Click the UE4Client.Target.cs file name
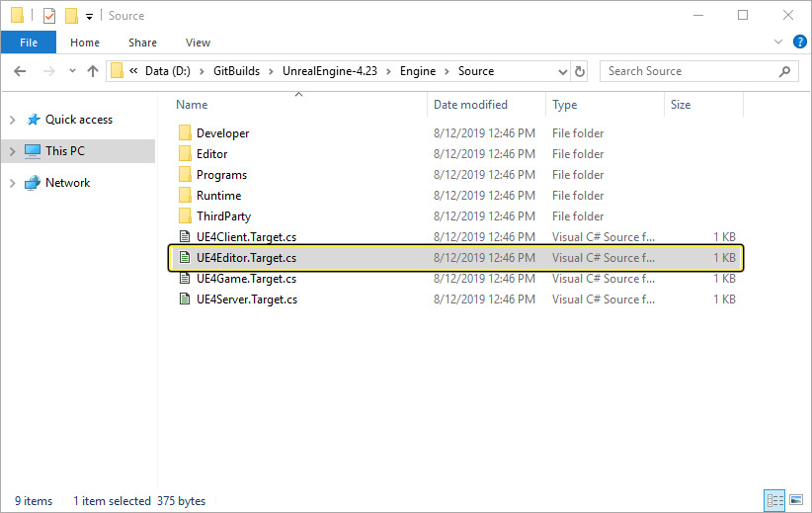This screenshot has height=513, width=812. coord(247,237)
